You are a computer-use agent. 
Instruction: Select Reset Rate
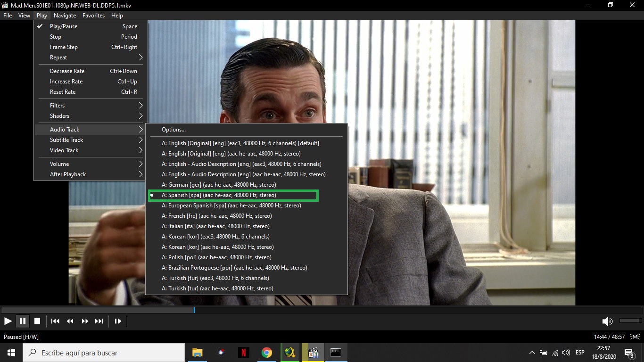coord(91,92)
